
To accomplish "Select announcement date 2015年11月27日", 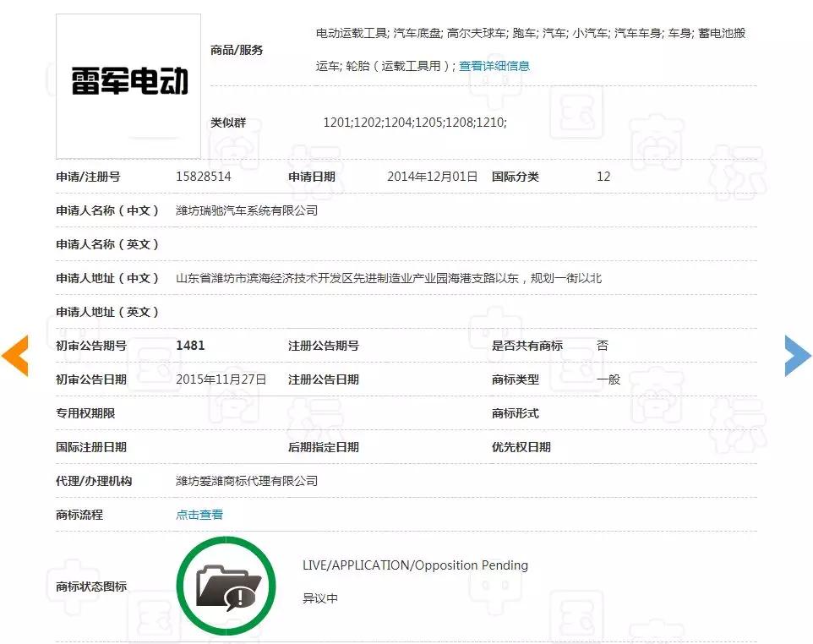I will (221, 379).
